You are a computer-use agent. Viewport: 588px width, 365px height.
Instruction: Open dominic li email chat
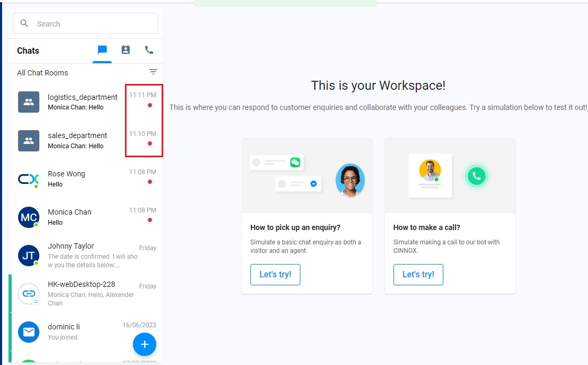point(86,332)
